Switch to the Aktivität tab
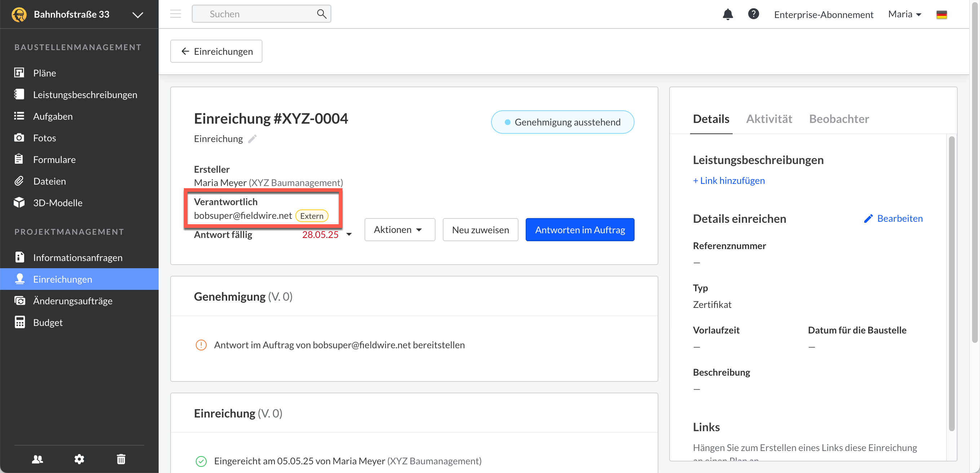This screenshot has width=980, height=473. click(x=769, y=119)
